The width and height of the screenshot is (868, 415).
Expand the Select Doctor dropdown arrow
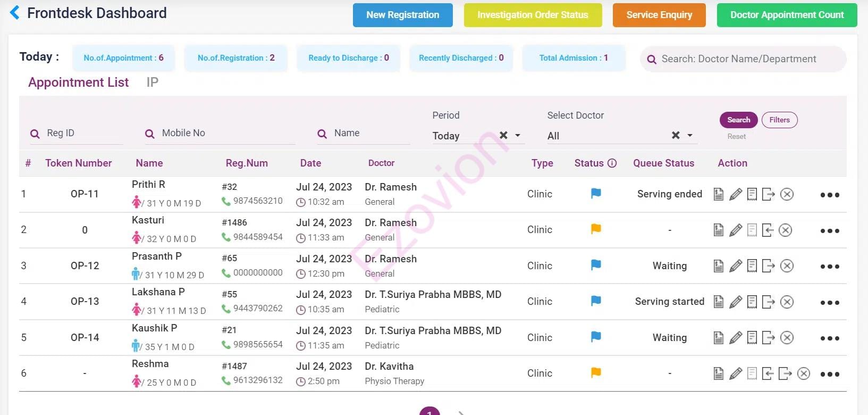(690, 136)
